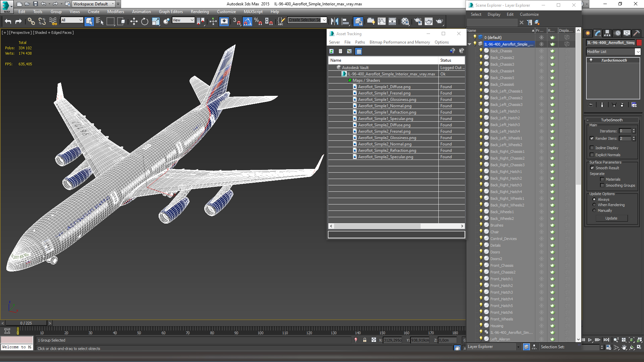This screenshot has height=362, width=644.
Task: Toggle Angle Snap in main toolbar
Action: (247, 21)
